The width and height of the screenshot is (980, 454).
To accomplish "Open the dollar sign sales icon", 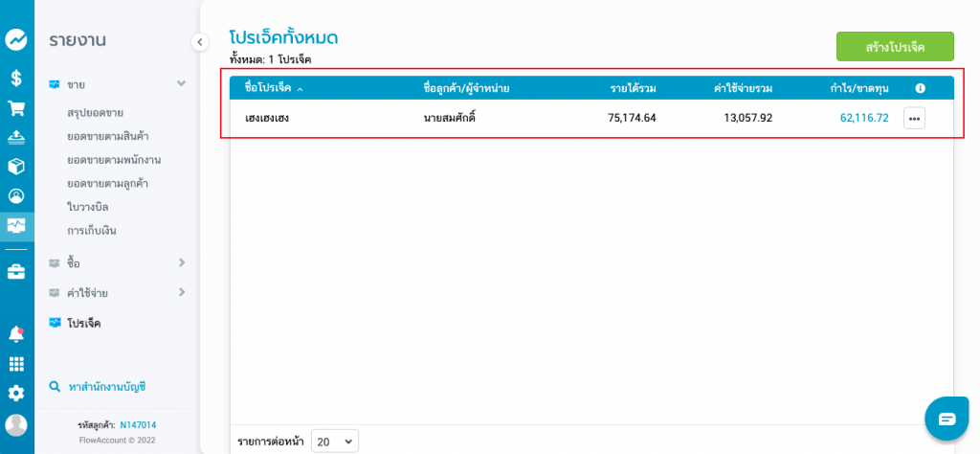I will [16, 78].
